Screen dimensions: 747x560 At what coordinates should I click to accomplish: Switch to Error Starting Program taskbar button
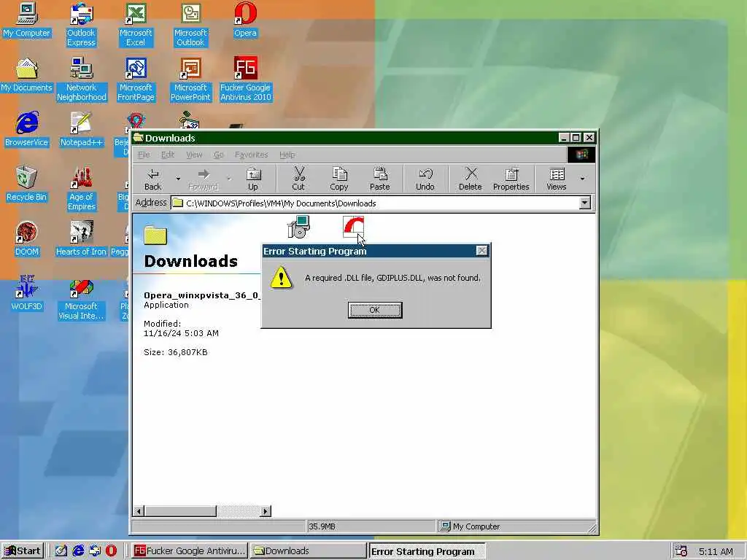click(x=427, y=551)
